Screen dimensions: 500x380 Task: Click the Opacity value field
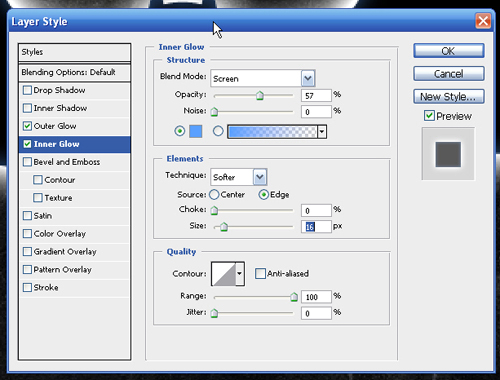pos(316,96)
